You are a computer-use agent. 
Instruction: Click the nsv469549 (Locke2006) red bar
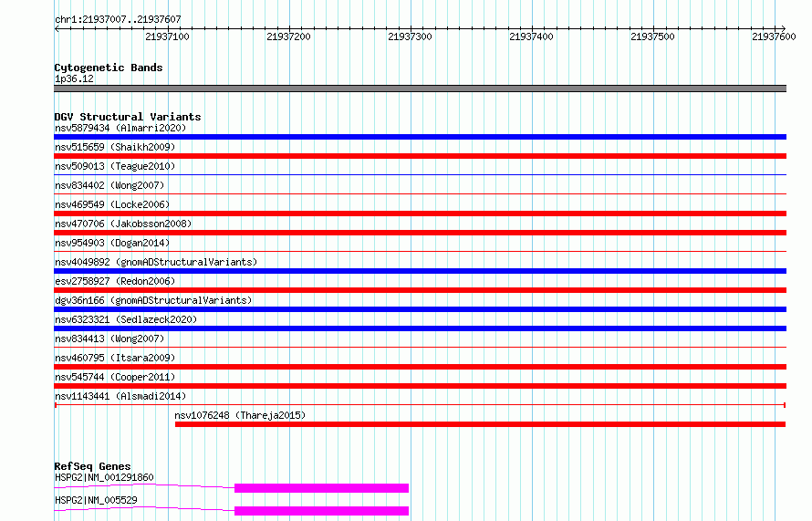pyautogui.click(x=420, y=214)
